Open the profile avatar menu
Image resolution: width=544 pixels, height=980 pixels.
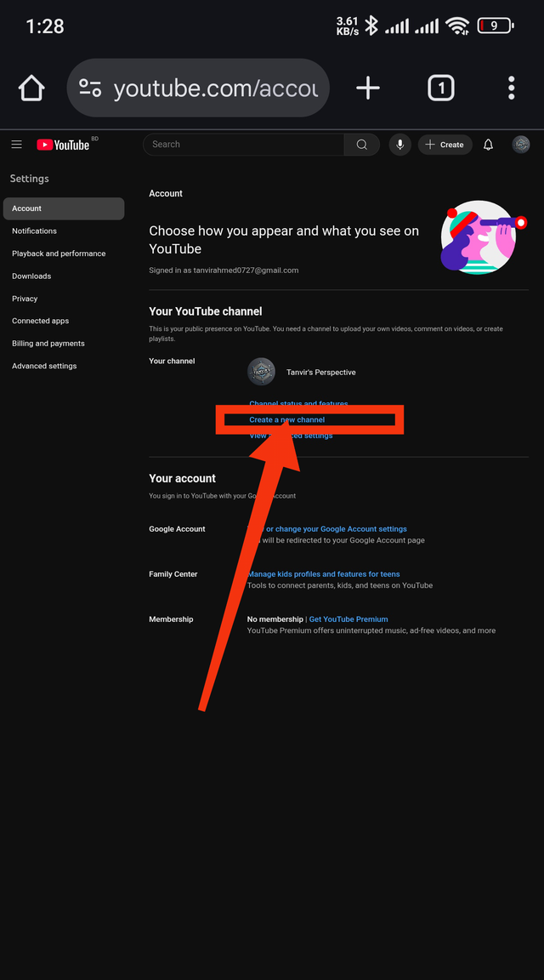tap(521, 145)
